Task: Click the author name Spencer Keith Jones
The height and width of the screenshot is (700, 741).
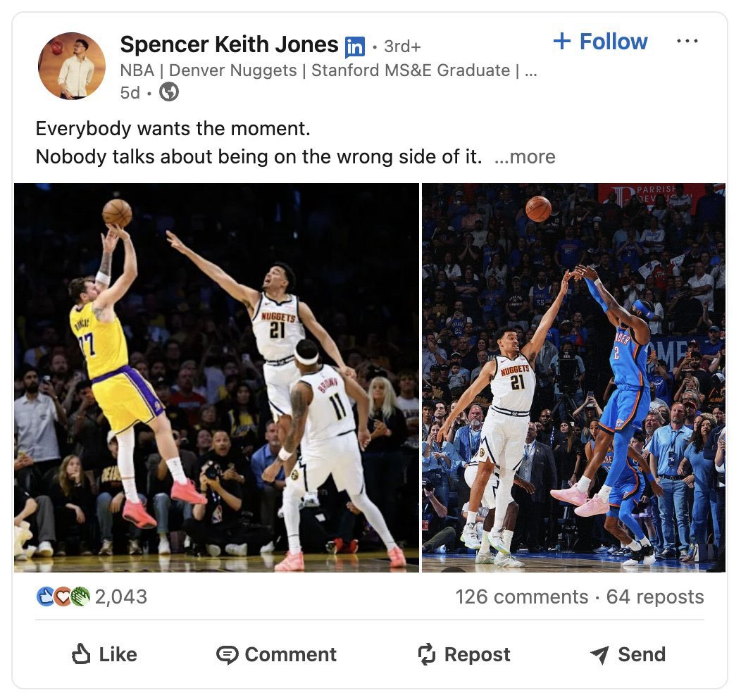Action: [229, 44]
